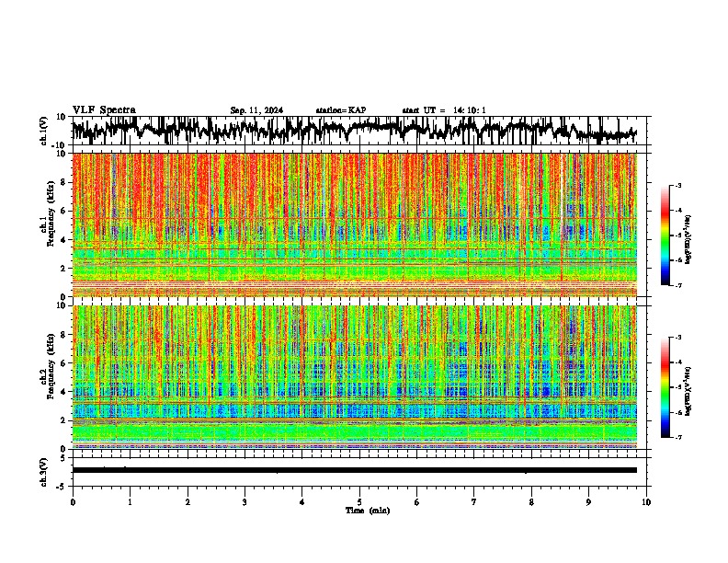This screenshot has width=728, height=563.
Task: Click the ch.1 colorbar "log(PSD)" label
Action: pyautogui.click(x=688, y=240)
